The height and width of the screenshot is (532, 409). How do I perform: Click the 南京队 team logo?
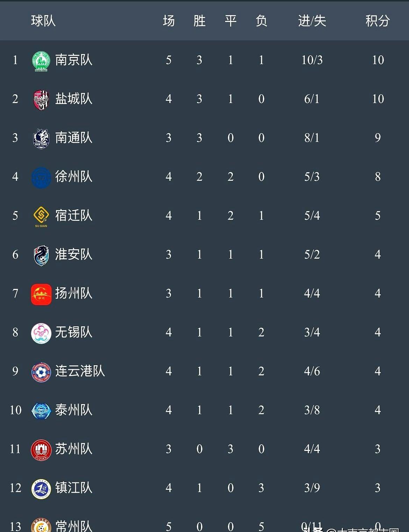coord(41,61)
